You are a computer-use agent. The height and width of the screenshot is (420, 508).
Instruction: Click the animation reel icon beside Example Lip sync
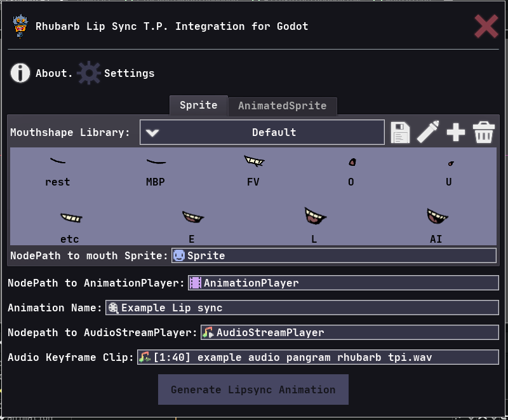113,308
